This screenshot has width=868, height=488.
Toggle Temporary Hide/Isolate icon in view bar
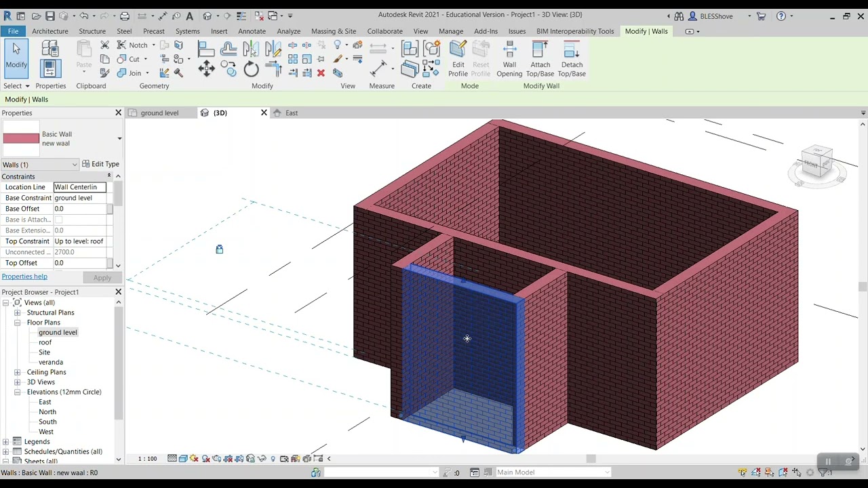(x=262, y=459)
